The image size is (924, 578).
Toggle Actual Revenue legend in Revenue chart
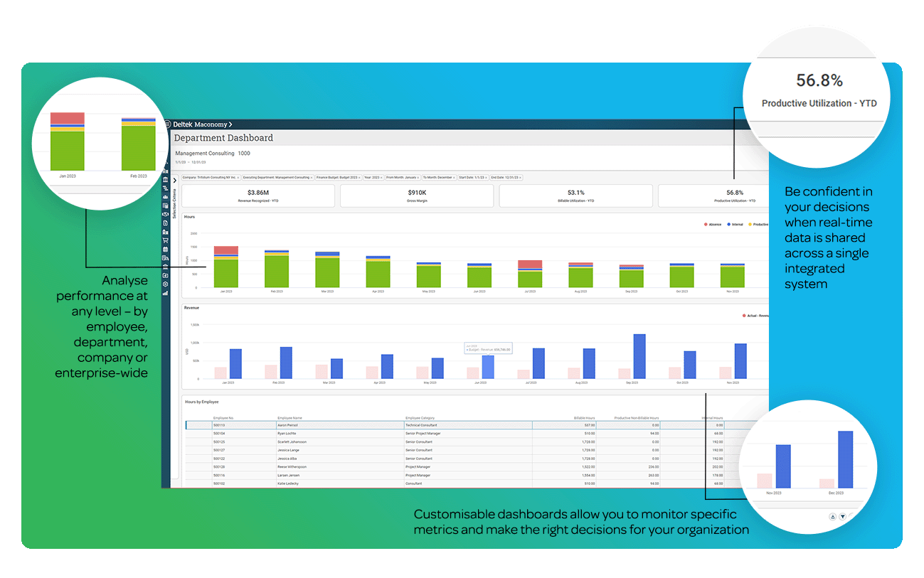click(x=754, y=316)
